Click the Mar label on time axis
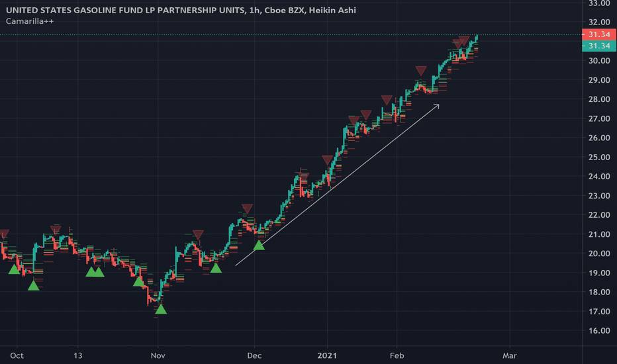The image size is (617, 364). (x=510, y=355)
